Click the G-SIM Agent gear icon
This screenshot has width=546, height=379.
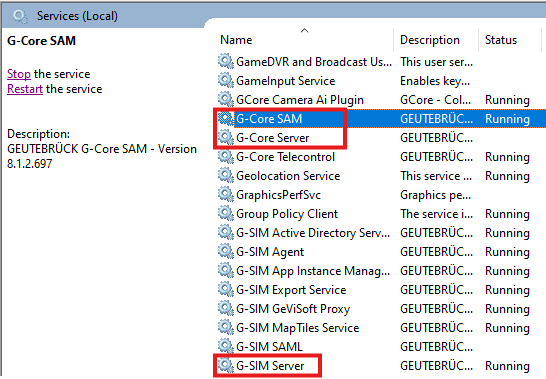(226, 252)
